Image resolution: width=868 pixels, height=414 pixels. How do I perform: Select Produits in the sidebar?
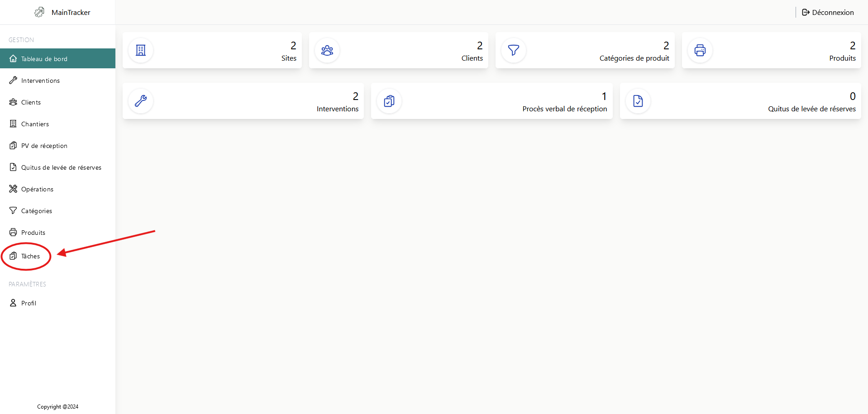33,233
